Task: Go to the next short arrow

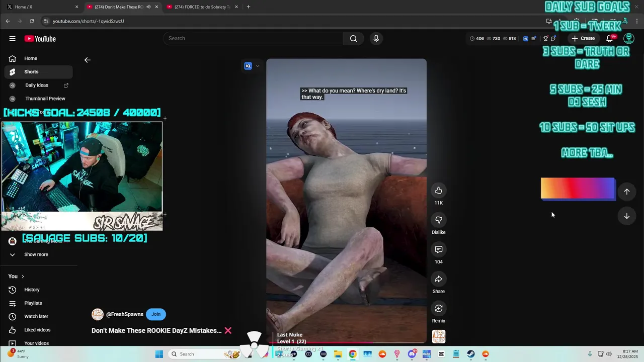Action: coord(627,216)
